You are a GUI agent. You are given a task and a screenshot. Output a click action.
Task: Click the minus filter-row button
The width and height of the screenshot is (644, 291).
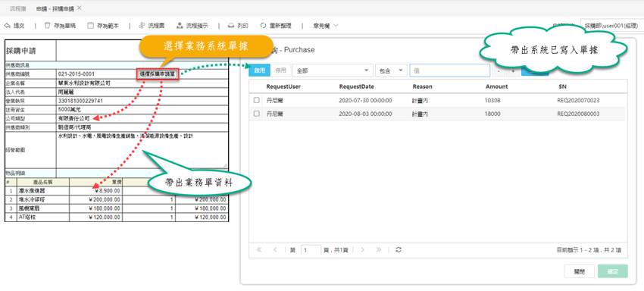click(x=499, y=70)
